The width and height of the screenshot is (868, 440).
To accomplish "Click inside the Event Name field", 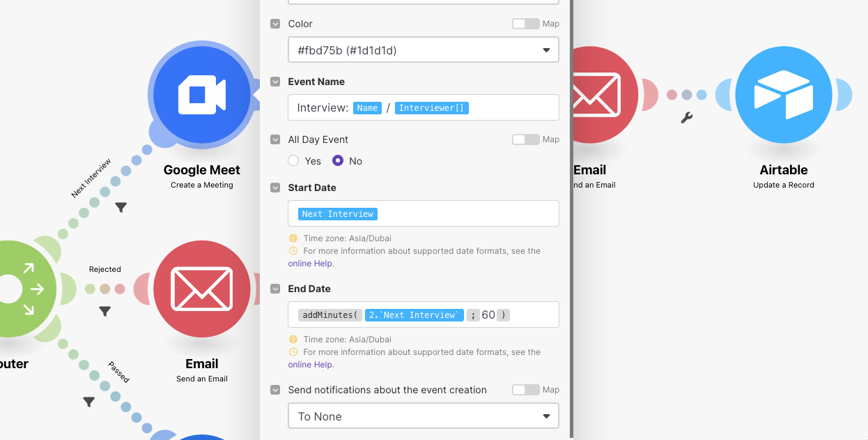I will (x=424, y=107).
